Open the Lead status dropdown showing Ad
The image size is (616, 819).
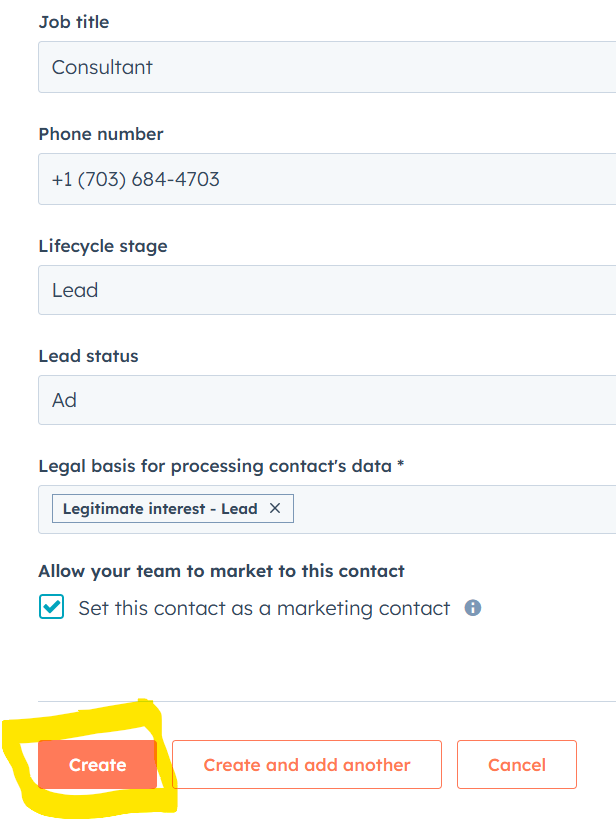click(x=326, y=400)
